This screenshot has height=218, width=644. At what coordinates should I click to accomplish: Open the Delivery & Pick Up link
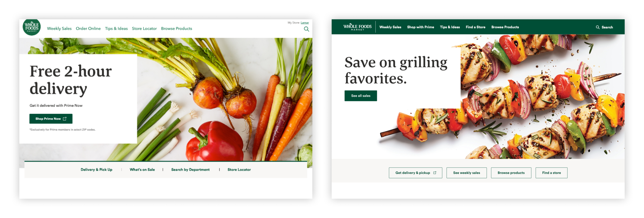pyautogui.click(x=97, y=170)
